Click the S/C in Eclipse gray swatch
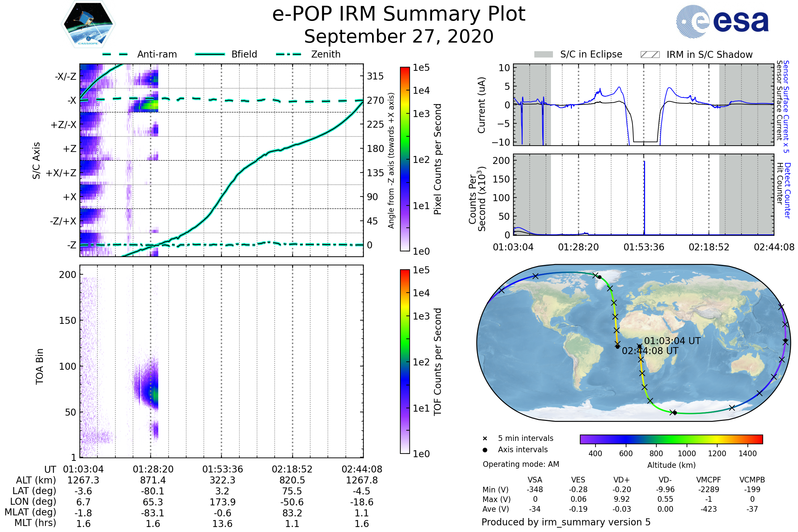 [x=543, y=55]
